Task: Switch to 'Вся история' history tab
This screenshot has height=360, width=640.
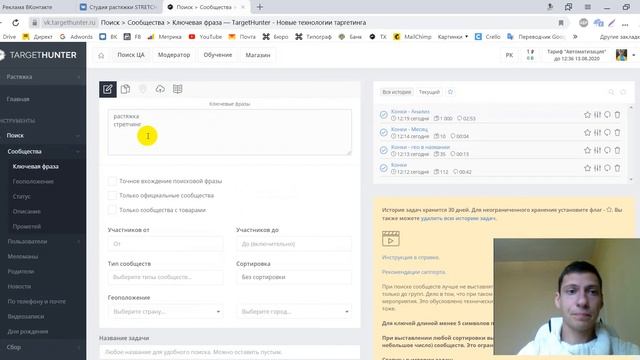Action: click(x=397, y=92)
